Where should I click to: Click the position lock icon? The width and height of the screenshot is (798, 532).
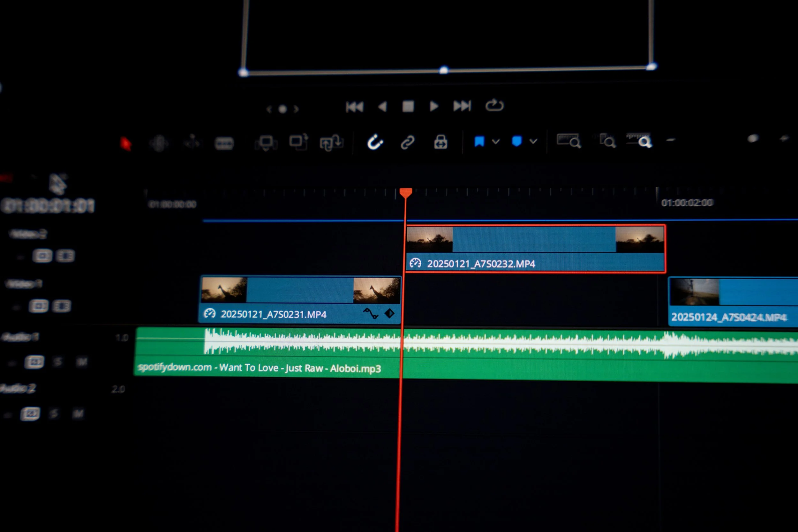coord(440,142)
